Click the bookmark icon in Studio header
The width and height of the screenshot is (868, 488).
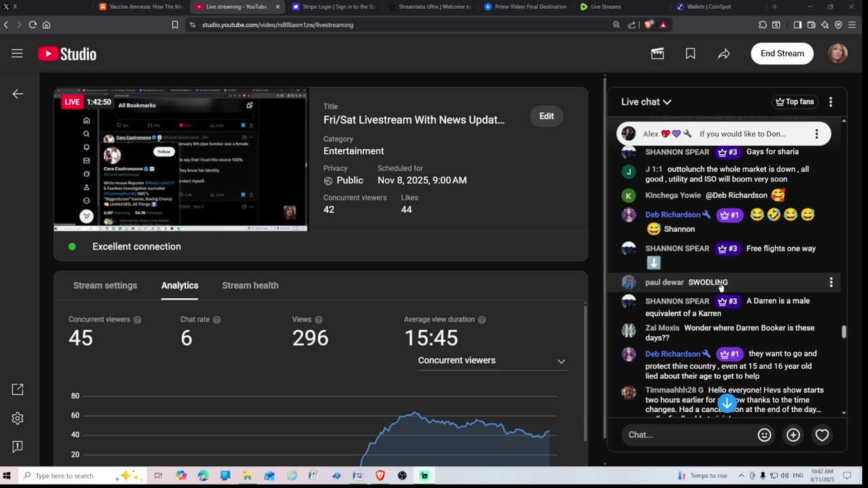pos(690,54)
